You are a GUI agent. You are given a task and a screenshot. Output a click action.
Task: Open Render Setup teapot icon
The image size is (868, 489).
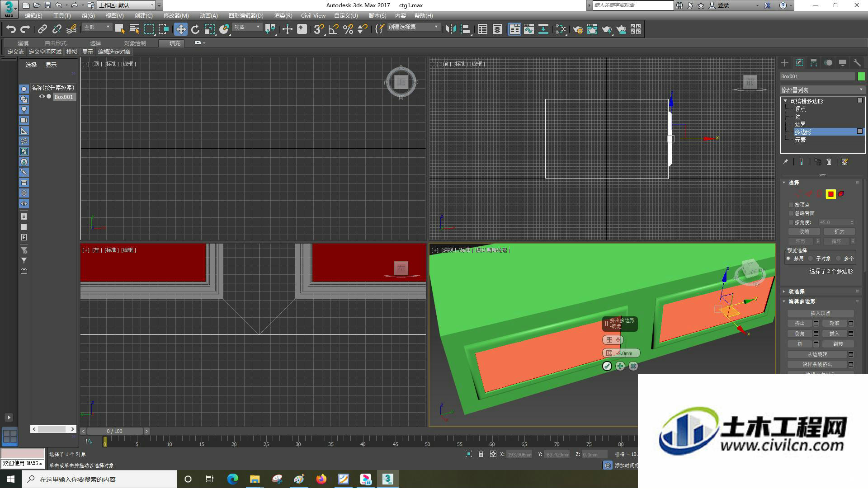point(578,29)
